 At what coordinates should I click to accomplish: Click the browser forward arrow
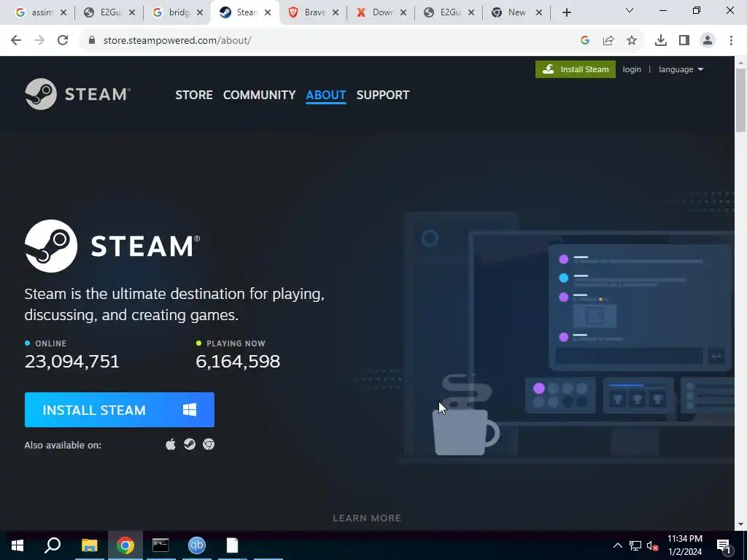click(x=39, y=41)
